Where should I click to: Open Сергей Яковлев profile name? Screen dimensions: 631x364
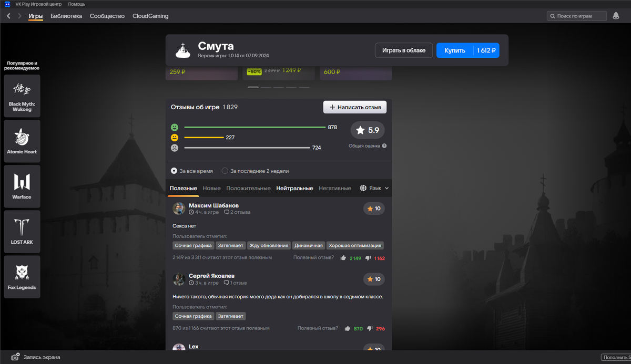point(212,276)
